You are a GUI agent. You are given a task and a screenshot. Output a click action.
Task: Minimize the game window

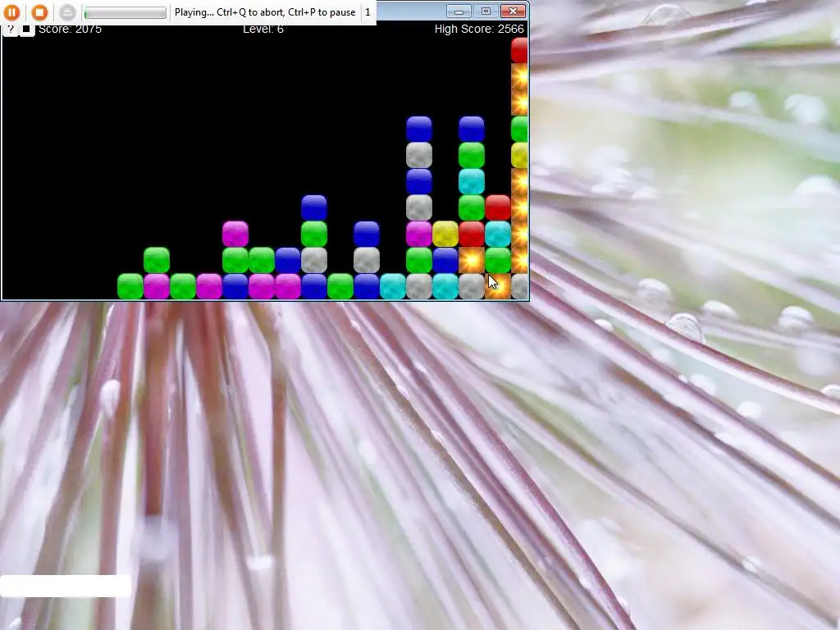click(x=459, y=11)
